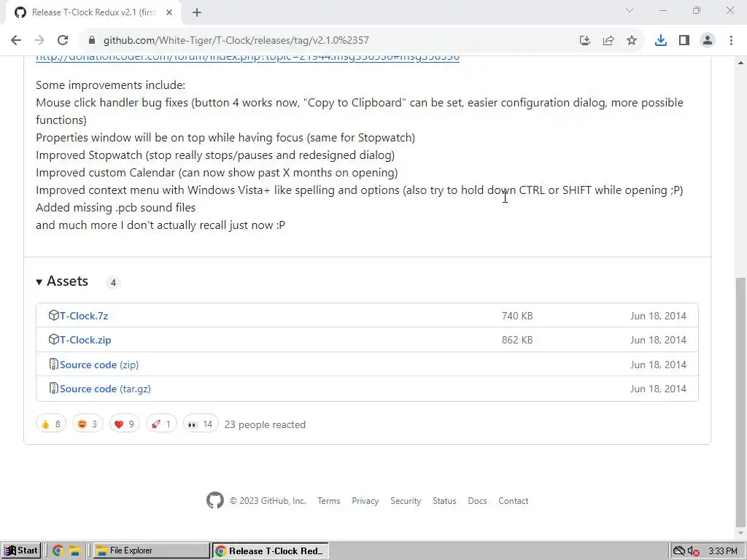Image resolution: width=747 pixels, height=560 pixels.
Task: Open the Docs footer link
Action: coord(477,501)
